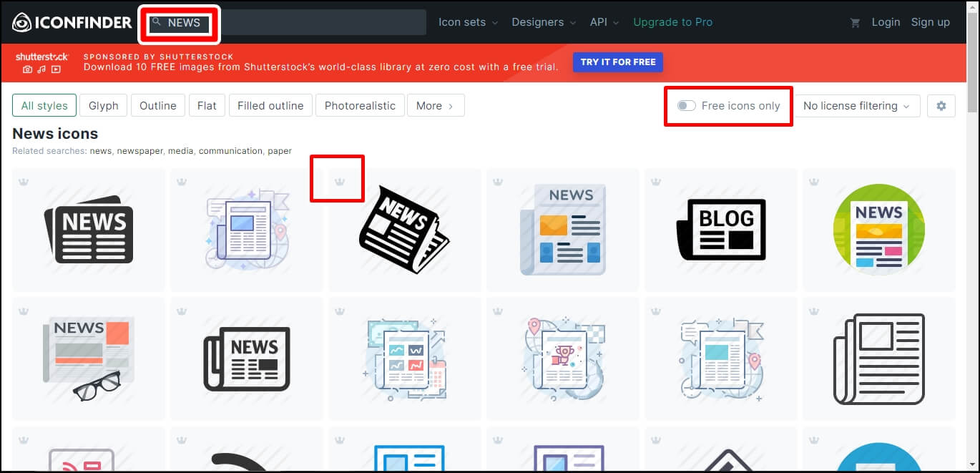Image resolution: width=980 pixels, height=473 pixels.
Task: Click the crown badge on the green circle NEWS icon
Action: coord(813,182)
